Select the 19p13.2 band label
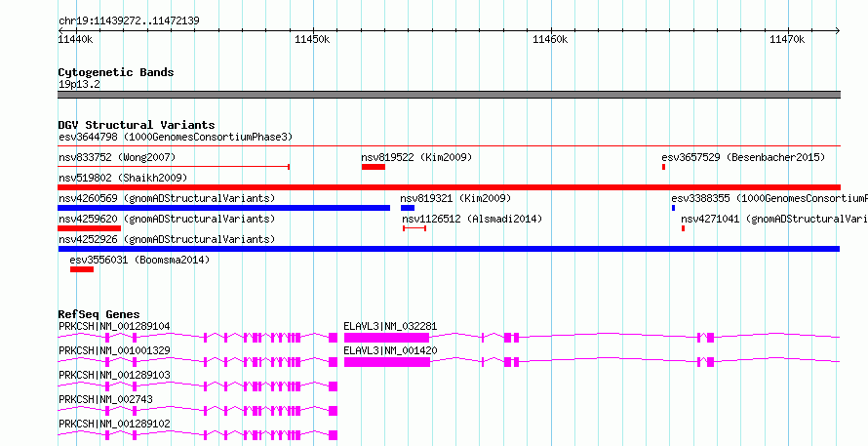The height and width of the screenshot is (446, 868). pyautogui.click(x=79, y=85)
